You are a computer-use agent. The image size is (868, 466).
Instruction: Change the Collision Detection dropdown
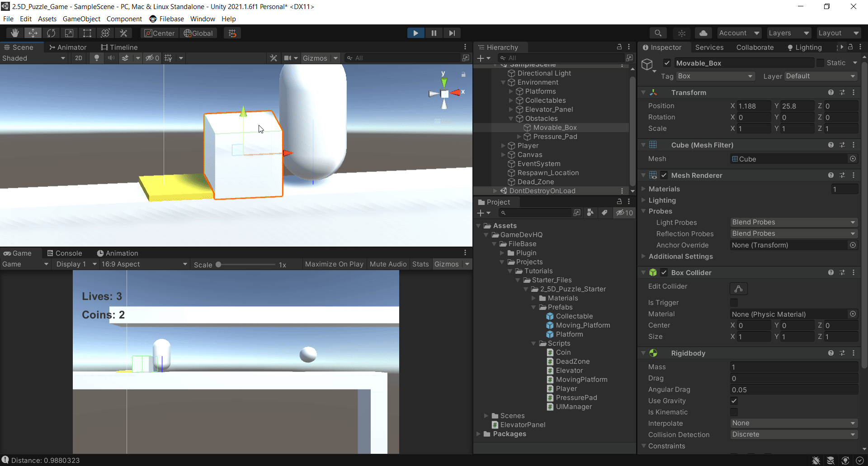(793, 434)
